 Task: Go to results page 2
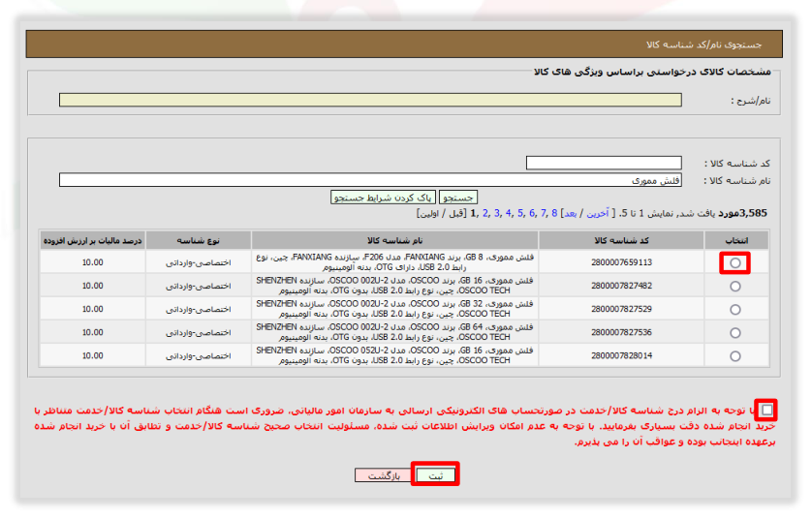point(485,213)
